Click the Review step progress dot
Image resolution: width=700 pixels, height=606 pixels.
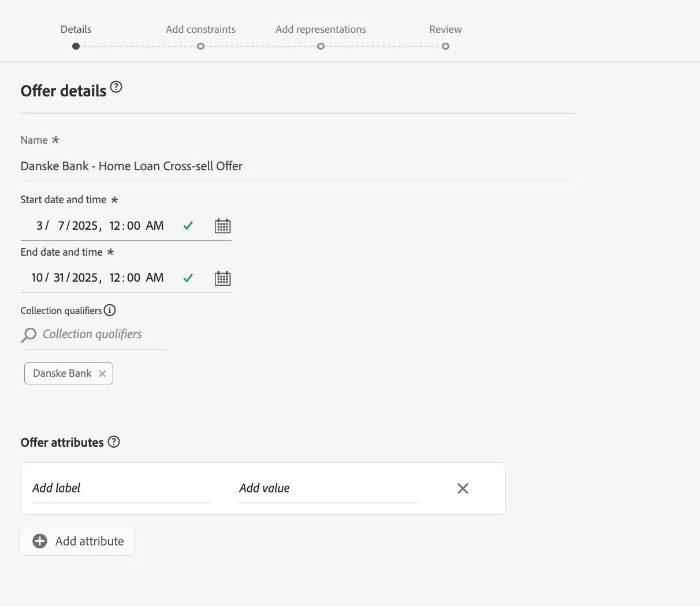pos(445,46)
